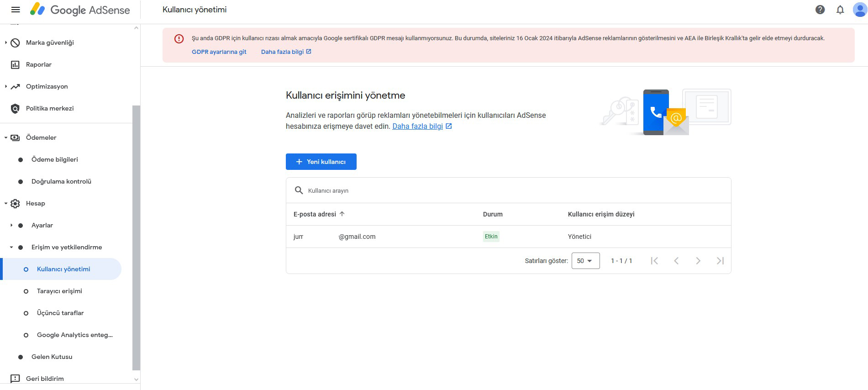This screenshot has height=390, width=868.
Task: Click the Optimizasyon trend arrow icon
Action: pyautogui.click(x=15, y=86)
